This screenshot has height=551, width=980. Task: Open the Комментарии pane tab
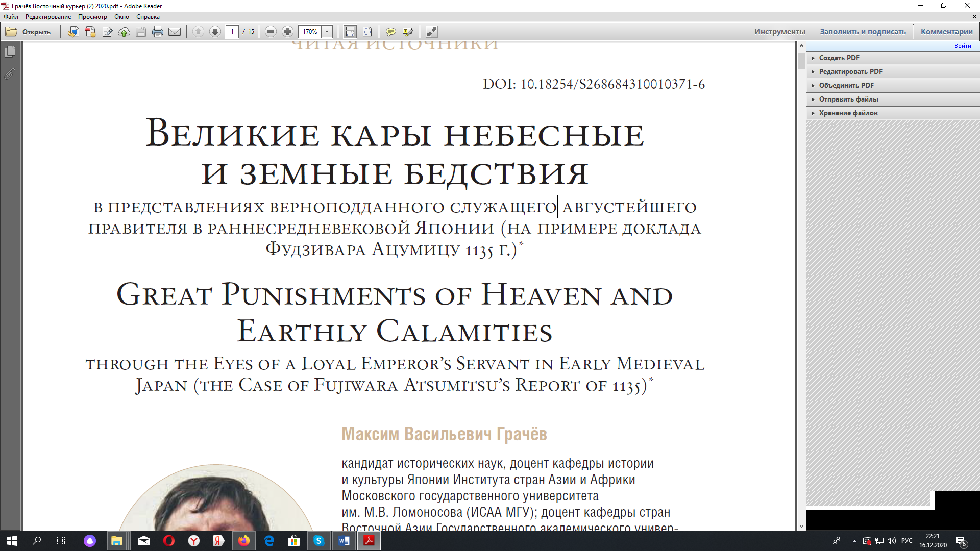tap(946, 32)
